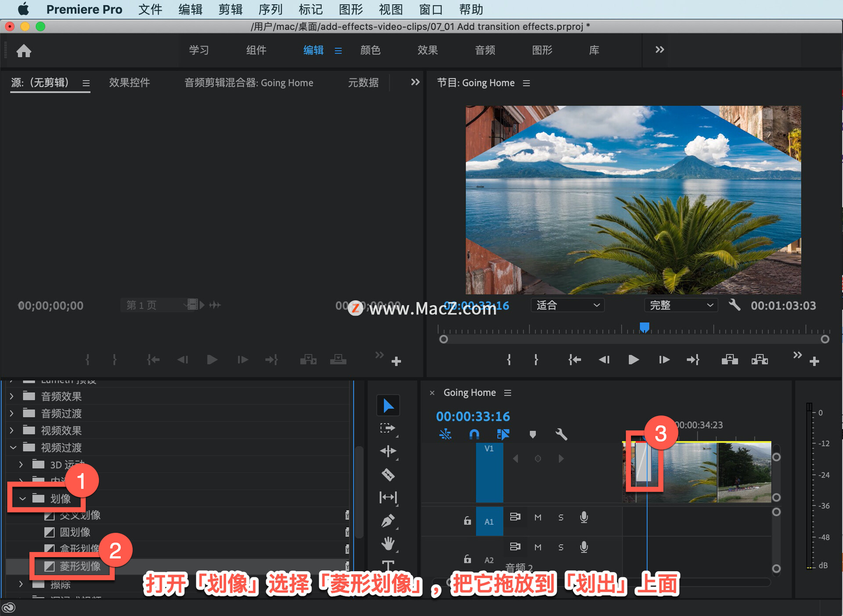Image resolution: width=843 pixels, height=616 pixels.
Task: Select the Razor tool
Action: pos(388,475)
